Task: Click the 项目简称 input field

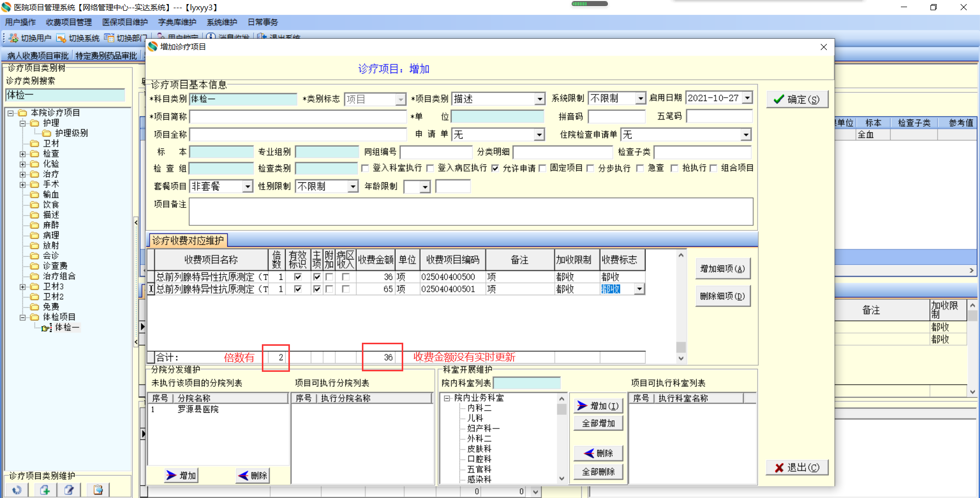Action: [298, 117]
